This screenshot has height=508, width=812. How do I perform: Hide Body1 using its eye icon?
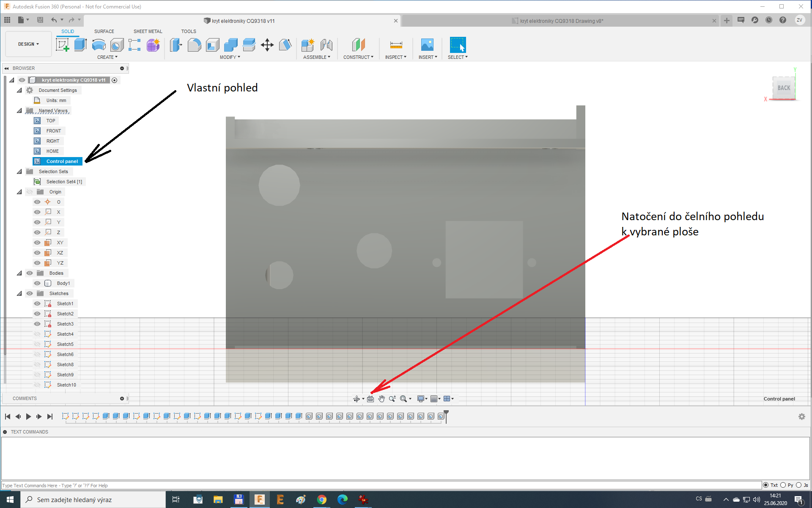(x=37, y=283)
